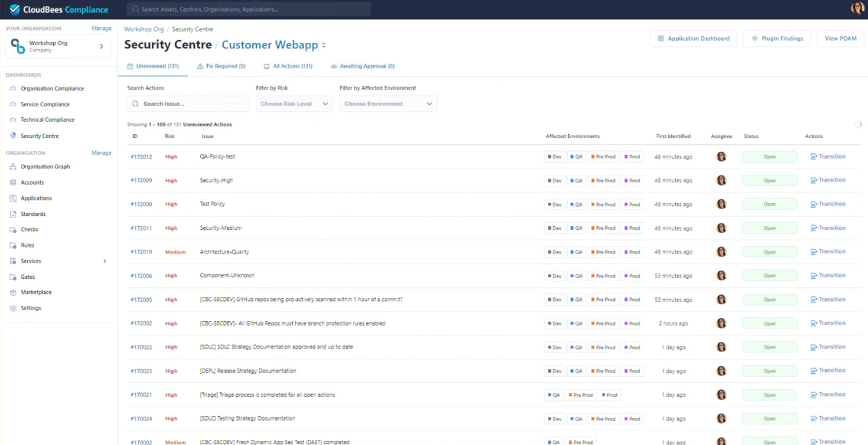The height and width of the screenshot is (445, 868).
Task: Click the grid icon on Application Dashboard button
Action: click(660, 39)
